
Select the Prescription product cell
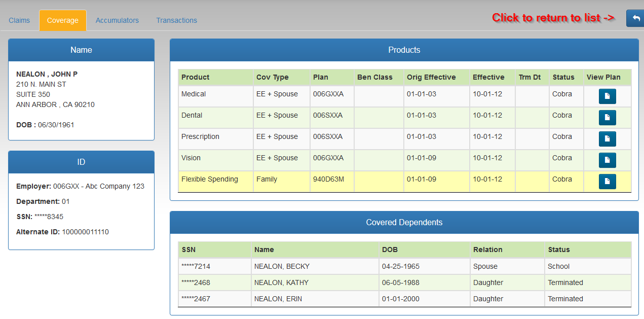216,138
